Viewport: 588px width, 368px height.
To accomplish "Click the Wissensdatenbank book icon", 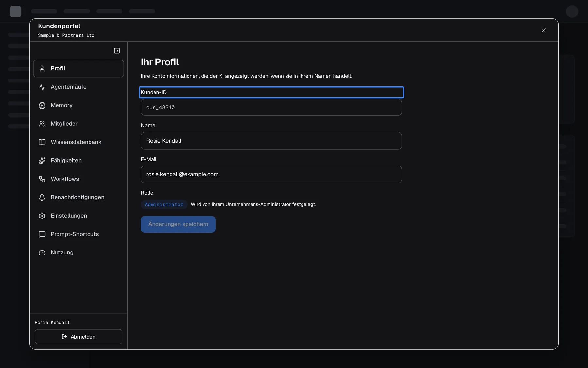I will click(x=42, y=142).
